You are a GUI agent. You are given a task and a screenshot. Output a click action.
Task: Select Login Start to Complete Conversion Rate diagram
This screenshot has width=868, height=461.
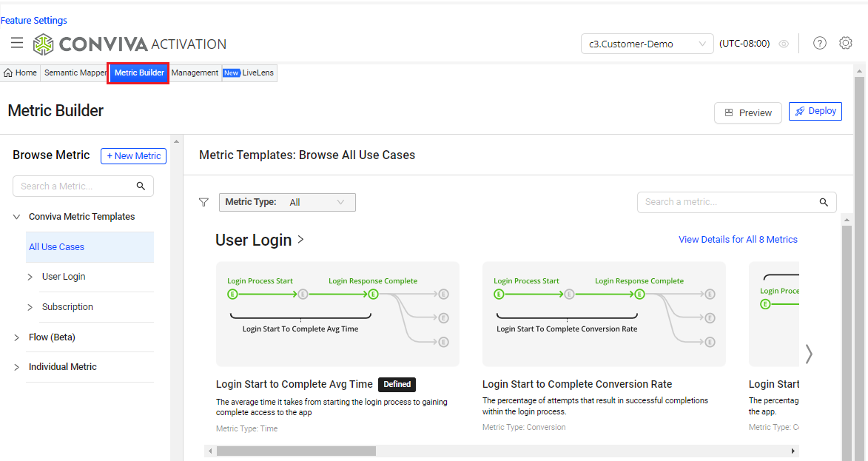tap(604, 314)
